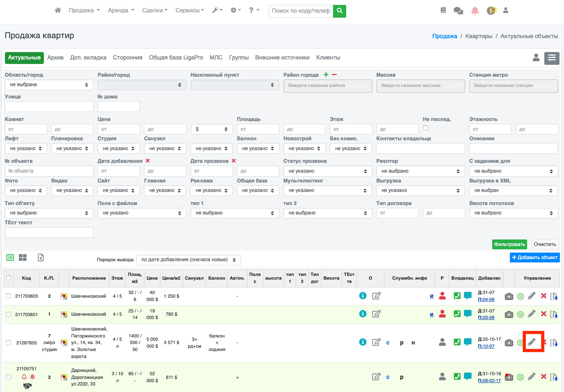Screen dimensions: 564x392
Task: Click the home icon in top navigation
Action: point(58,10)
